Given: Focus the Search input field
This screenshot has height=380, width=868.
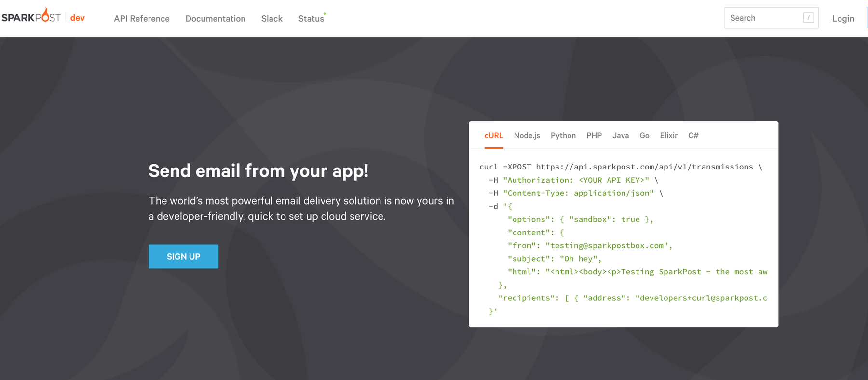Looking at the screenshot, I should click(772, 18).
